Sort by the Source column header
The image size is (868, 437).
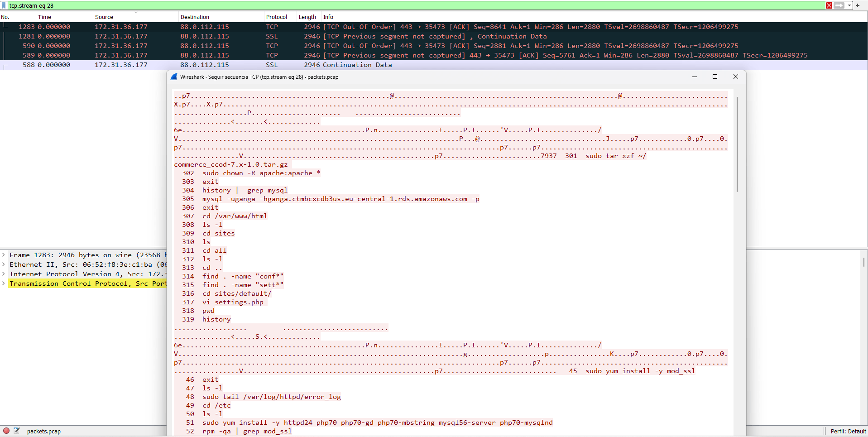click(136, 17)
